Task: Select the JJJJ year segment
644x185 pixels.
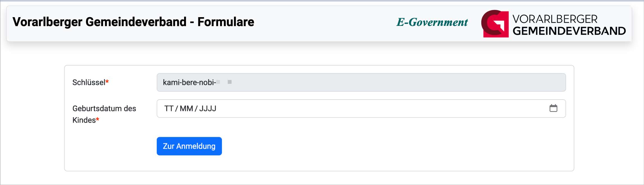Action: [208, 109]
